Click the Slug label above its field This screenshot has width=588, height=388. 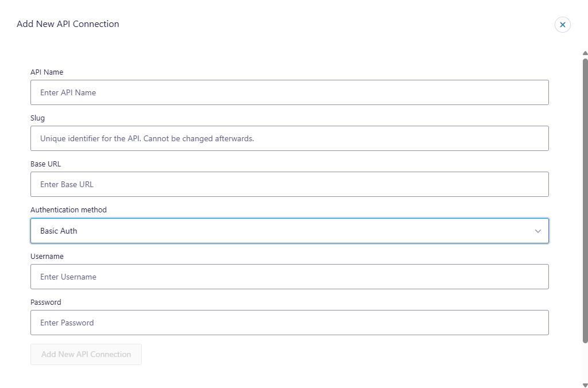tap(37, 118)
